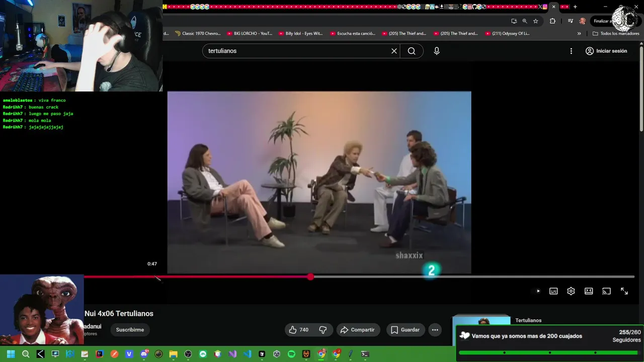Image resolution: width=644 pixels, height=362 pixels.
Task: Close the active YouTube tab
Action: [554, 7]
